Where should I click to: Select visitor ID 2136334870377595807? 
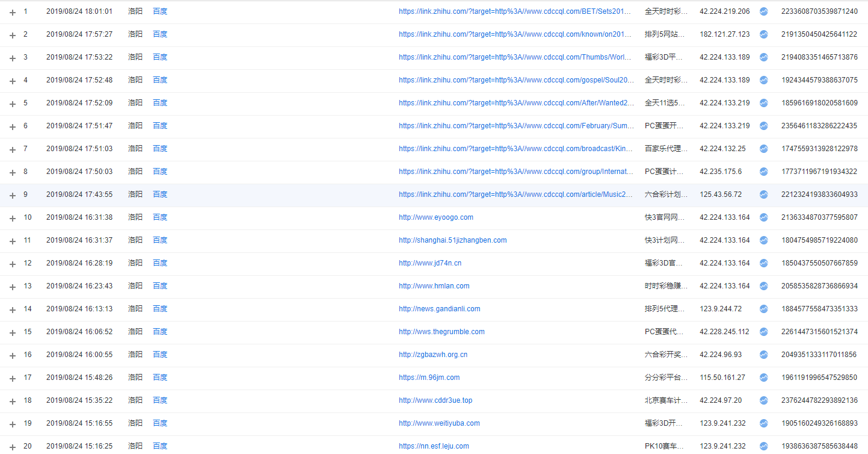819,217
